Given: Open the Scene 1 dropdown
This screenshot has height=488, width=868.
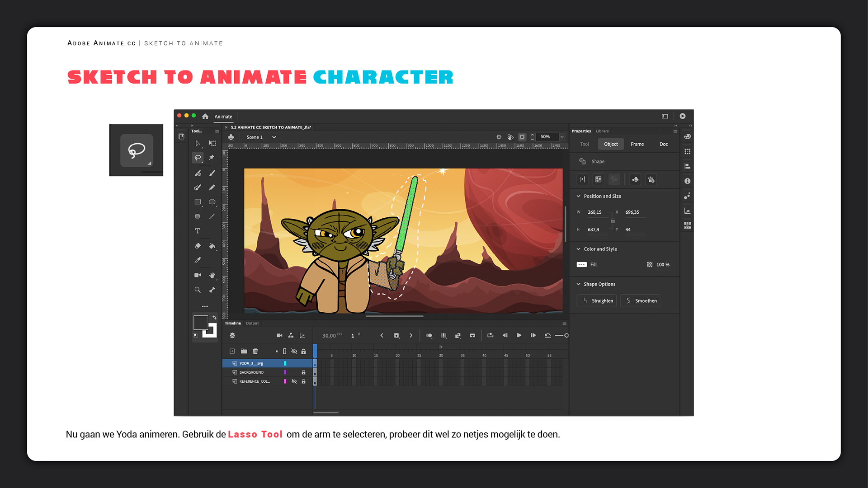Looking at the screenshot, I should pos(274,137).
